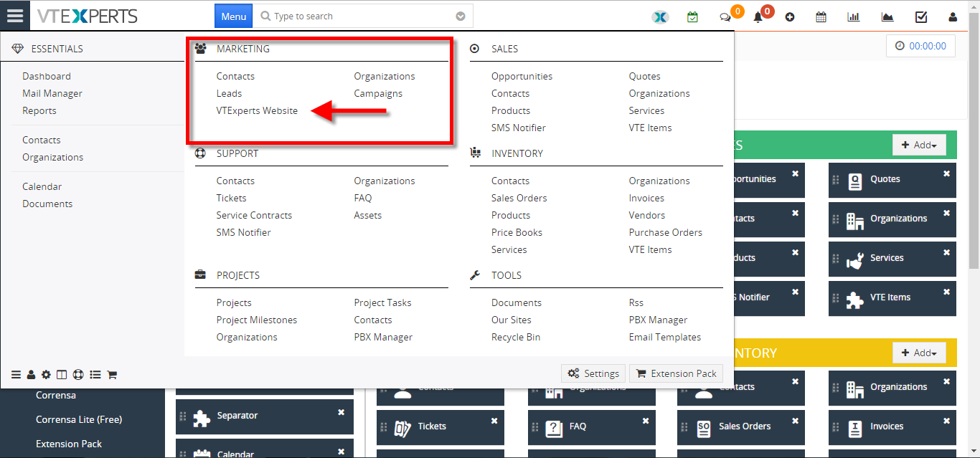Click the blue Menu button

pyautogui.click(x=234, y=16)
